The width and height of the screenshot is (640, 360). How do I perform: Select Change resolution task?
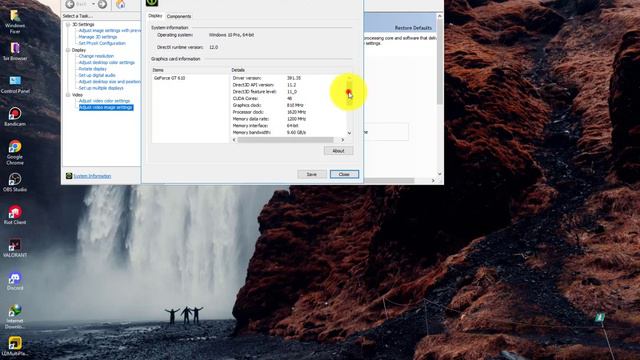click(96, 56)
